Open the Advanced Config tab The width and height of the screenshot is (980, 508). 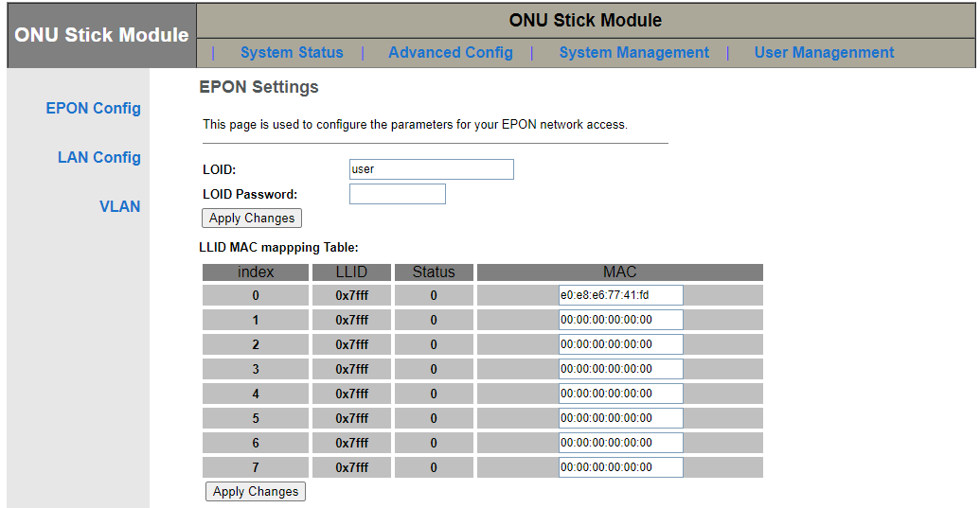click(x=450, y=53)
